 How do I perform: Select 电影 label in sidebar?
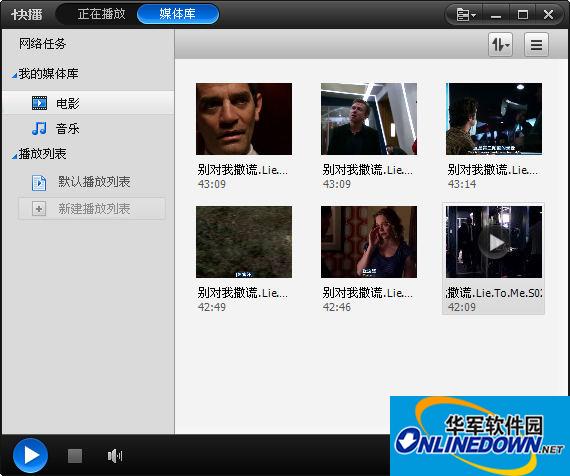pos(68,104)
